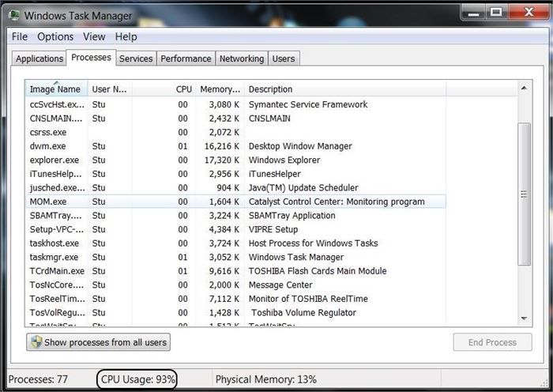Open the View menu
Viewport: 553px width, 392px height.
[x=94, y=36]
